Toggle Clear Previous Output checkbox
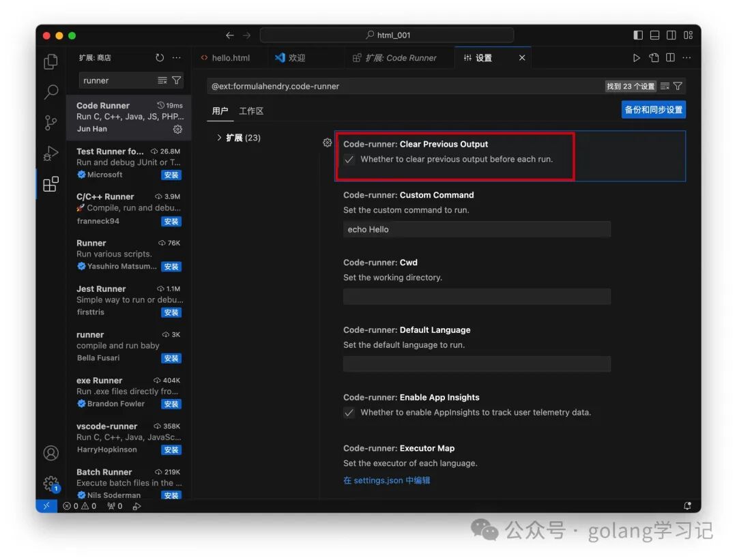 [x=349, y=159]
